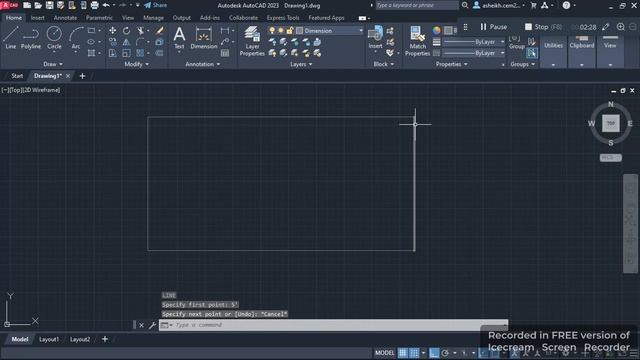Toggle ortho mode in status bar

434,353
